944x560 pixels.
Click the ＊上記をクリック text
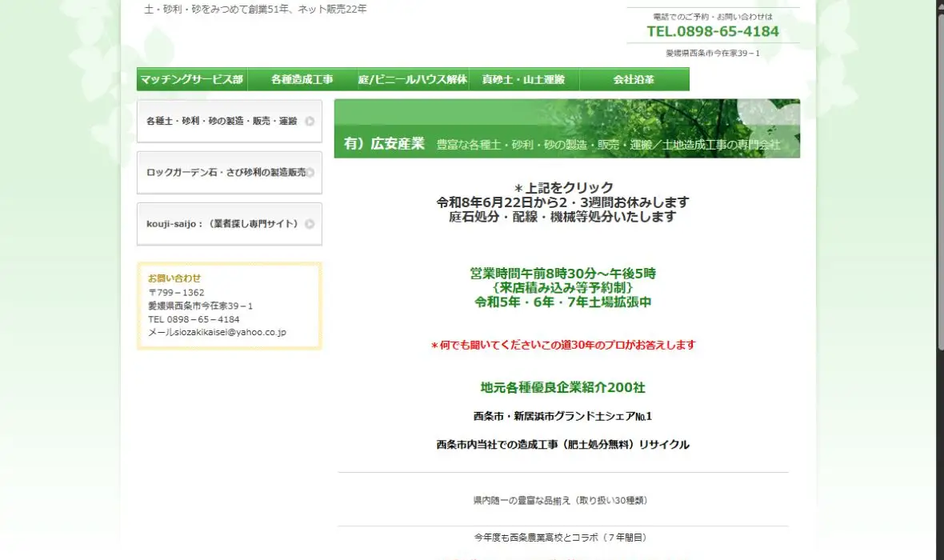point(563,188)
